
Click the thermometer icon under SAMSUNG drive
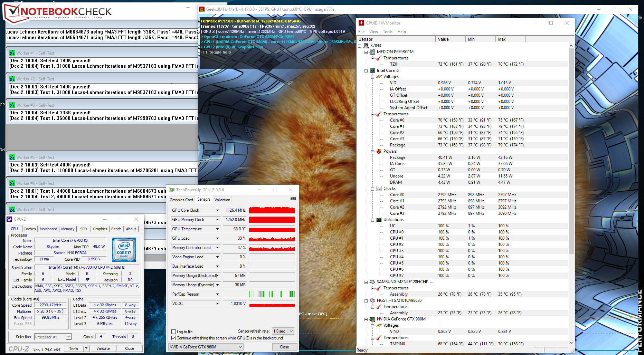point(379,288)
